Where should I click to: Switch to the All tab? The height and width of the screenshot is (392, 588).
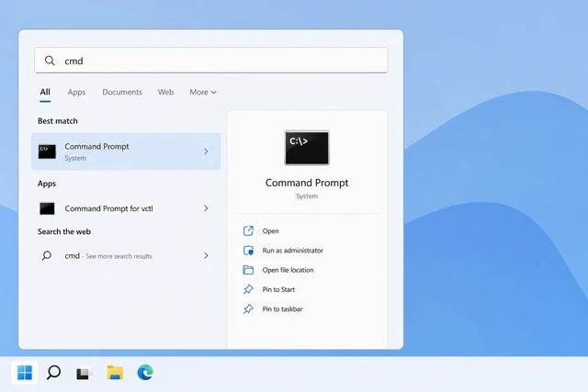pyautogui.click(x=45, y=92)
